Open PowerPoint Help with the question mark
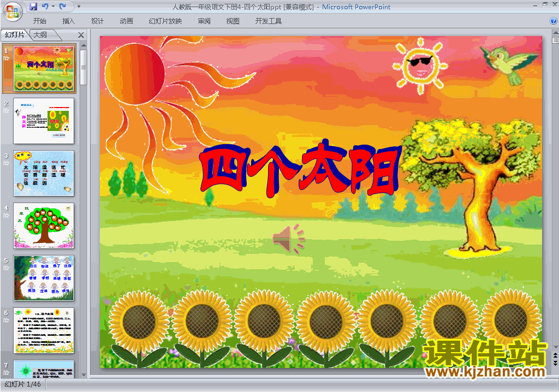Screen dimensions: 559x392 [x=554, y=21]
